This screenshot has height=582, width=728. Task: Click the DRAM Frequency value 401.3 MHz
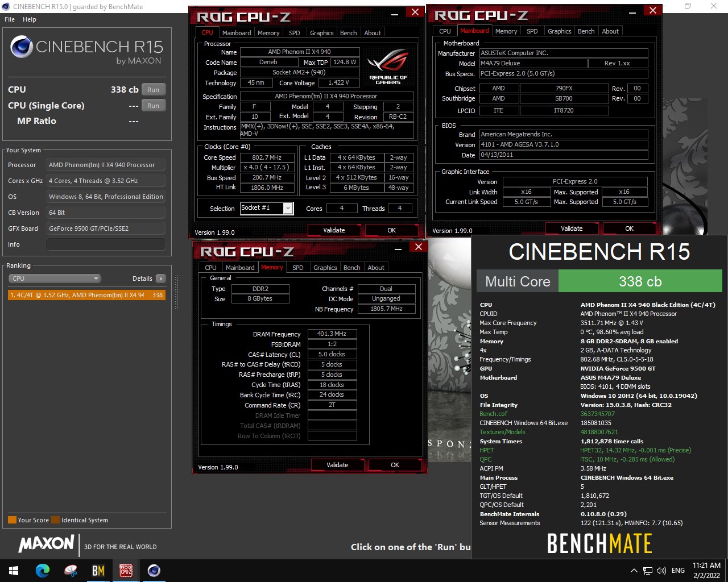[332, 334]
